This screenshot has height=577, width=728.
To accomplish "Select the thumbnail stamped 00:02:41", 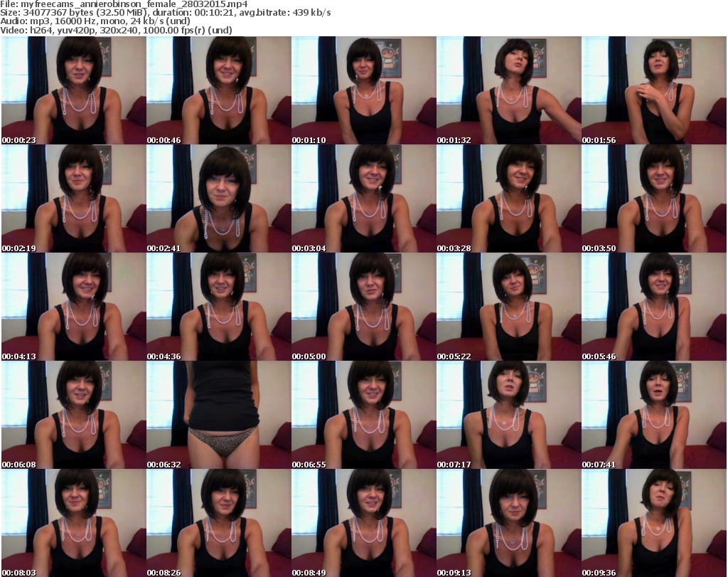I will point(219,198).
